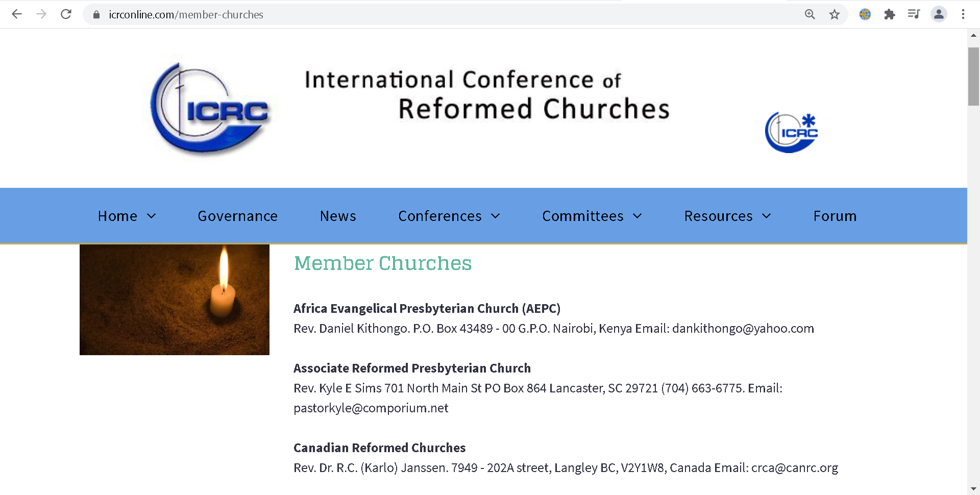This screenshot has width=980, height=495.
Task: Click the Member Churches heading
Action: click(x=383, y=263)
